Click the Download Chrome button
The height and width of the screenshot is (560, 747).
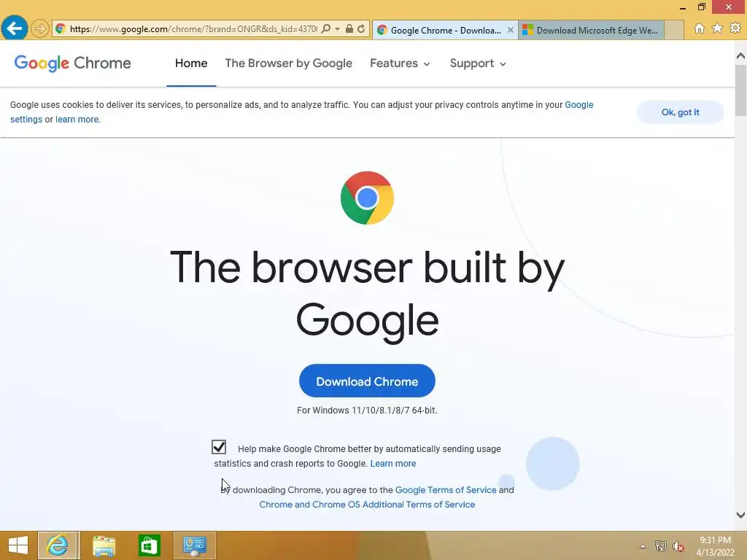[x=367, y=381]
